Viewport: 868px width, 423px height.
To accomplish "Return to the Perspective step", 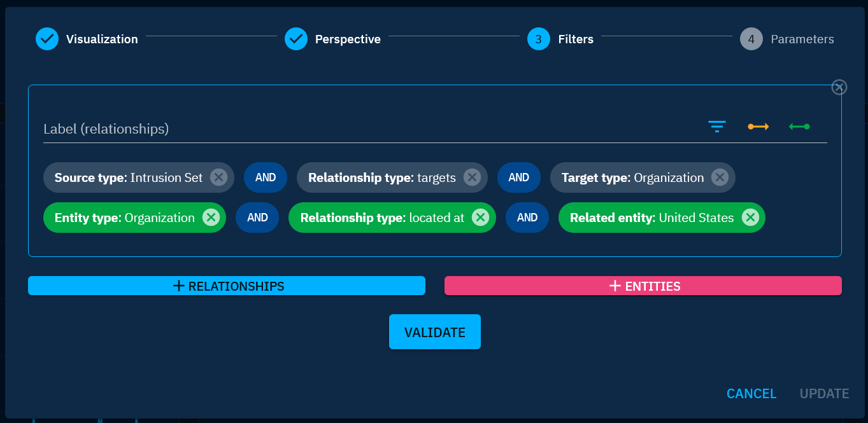I will point(332,39).
